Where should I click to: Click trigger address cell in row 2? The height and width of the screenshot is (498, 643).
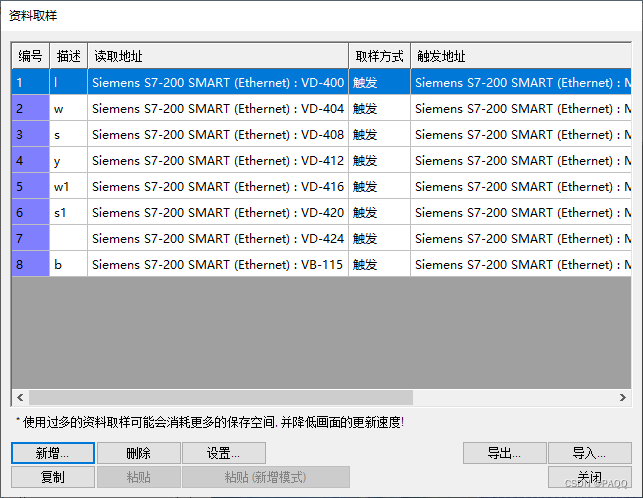521,108
